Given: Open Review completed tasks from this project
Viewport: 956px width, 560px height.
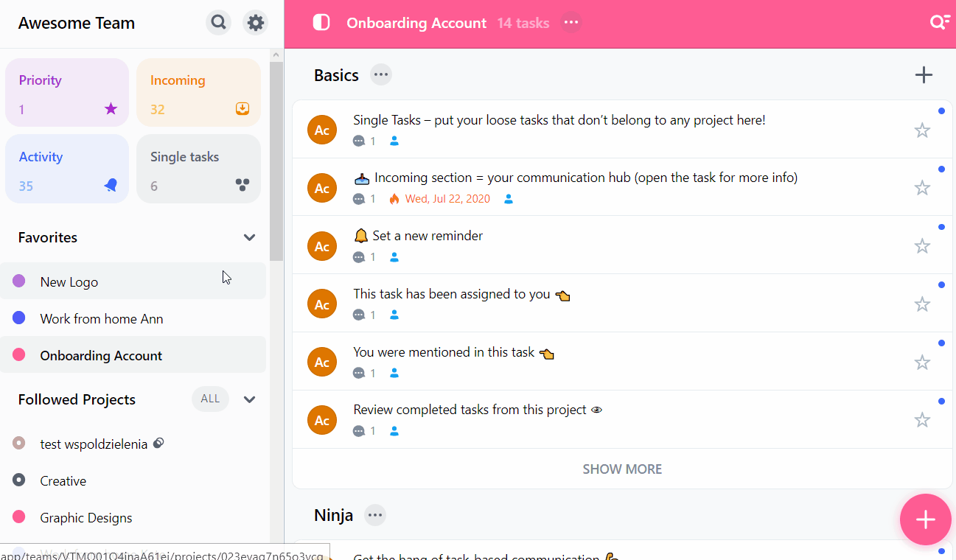Looking at the screenshot, I should tap(470, 410).
